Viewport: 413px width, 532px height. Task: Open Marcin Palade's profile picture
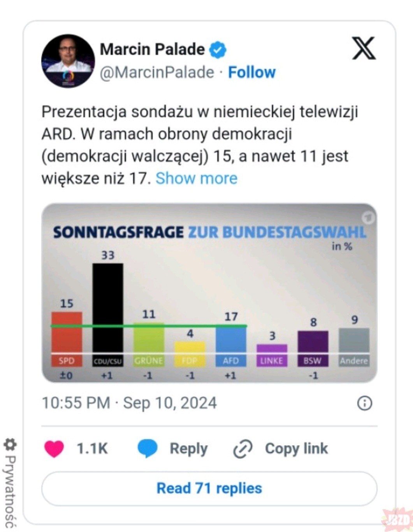click(x=68, y=61)
